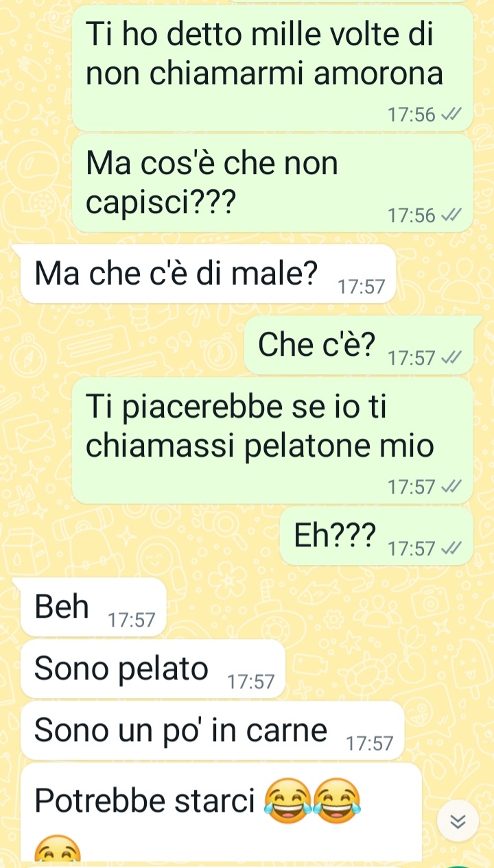Select the 'chiamassi pelatone mio' message bubble
Viewport: 494px width, 868px height.
(x=272, y=441)
